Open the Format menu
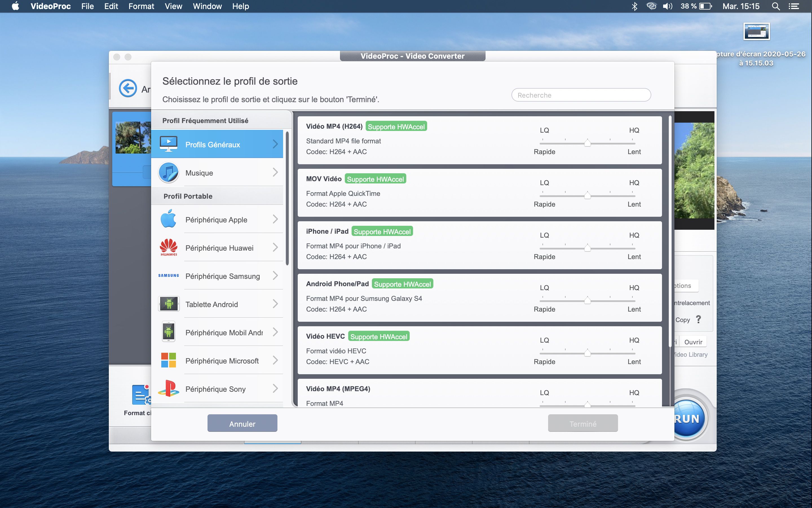 click(141, 6)
